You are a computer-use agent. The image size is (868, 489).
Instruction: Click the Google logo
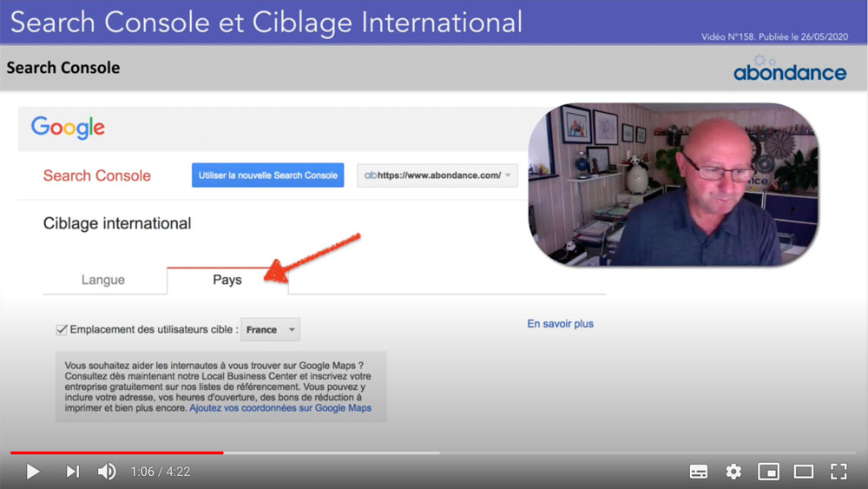click(68, 128)
